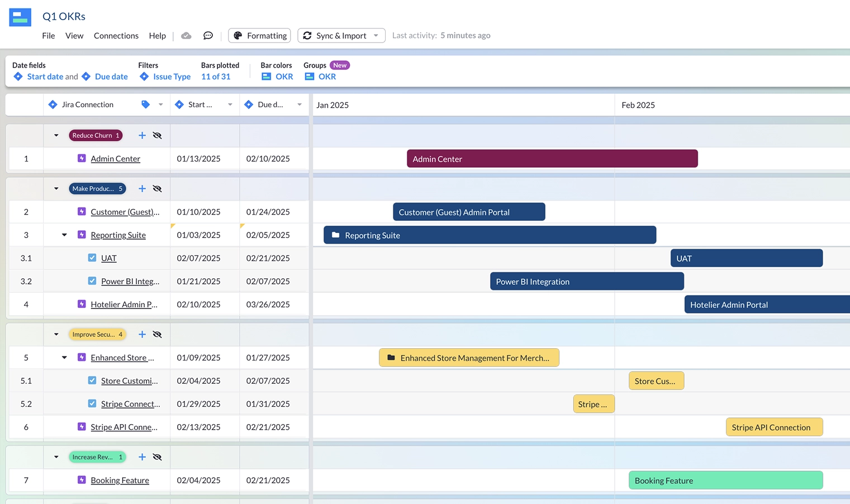Click epic icon beside Reporting Suite
This screenshot has width=850, height=504.
(82, 235)
